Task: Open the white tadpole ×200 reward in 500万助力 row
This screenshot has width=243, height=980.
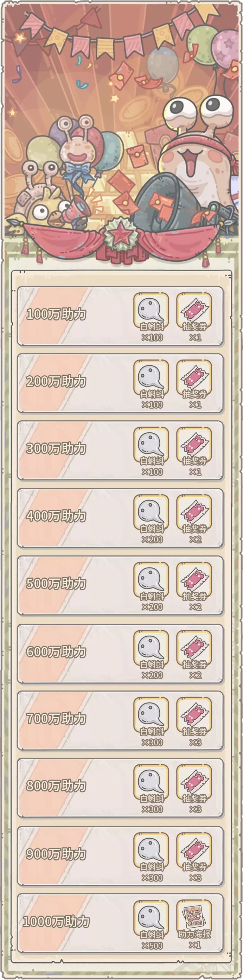Action: pyautogui.click(x=151, y=581)
